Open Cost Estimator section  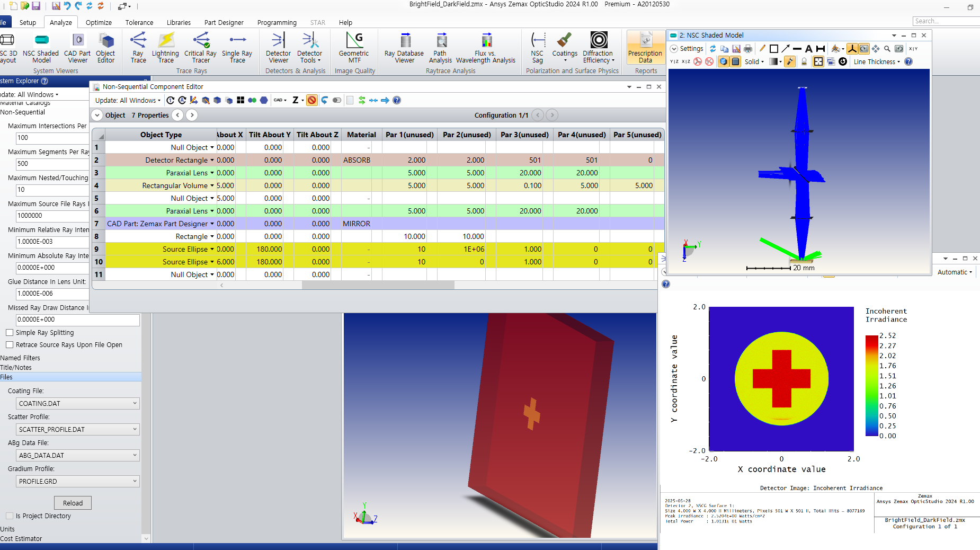[21, 539]
